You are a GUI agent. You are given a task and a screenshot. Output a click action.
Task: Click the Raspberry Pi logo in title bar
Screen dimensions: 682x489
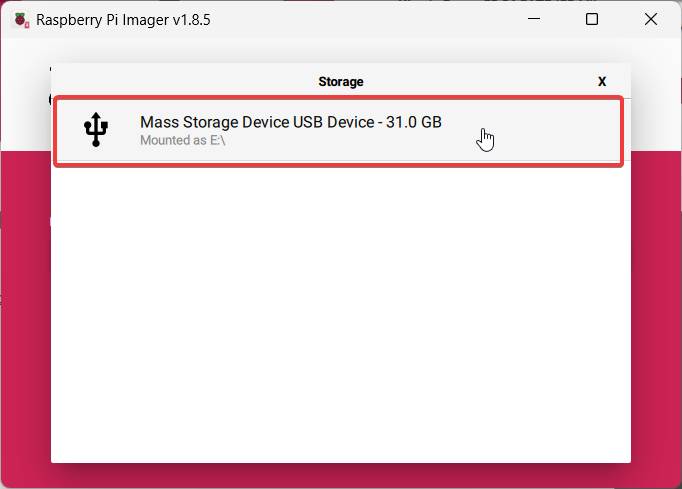(x=20, y=19)
